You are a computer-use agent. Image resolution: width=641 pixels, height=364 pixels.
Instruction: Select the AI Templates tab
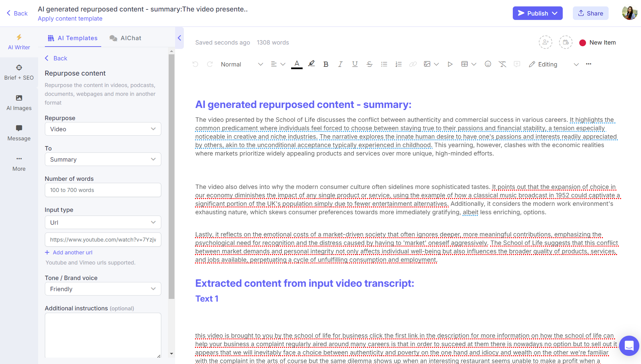73,38
